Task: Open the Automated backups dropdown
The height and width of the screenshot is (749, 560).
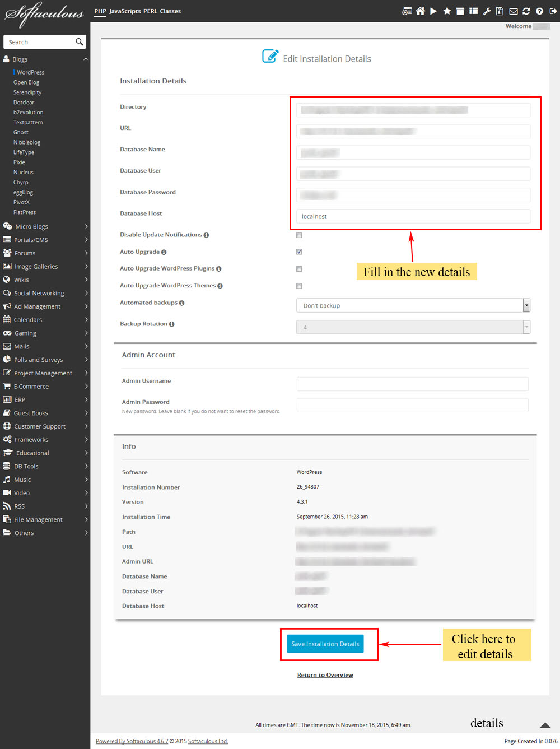Action: (413, 305)
